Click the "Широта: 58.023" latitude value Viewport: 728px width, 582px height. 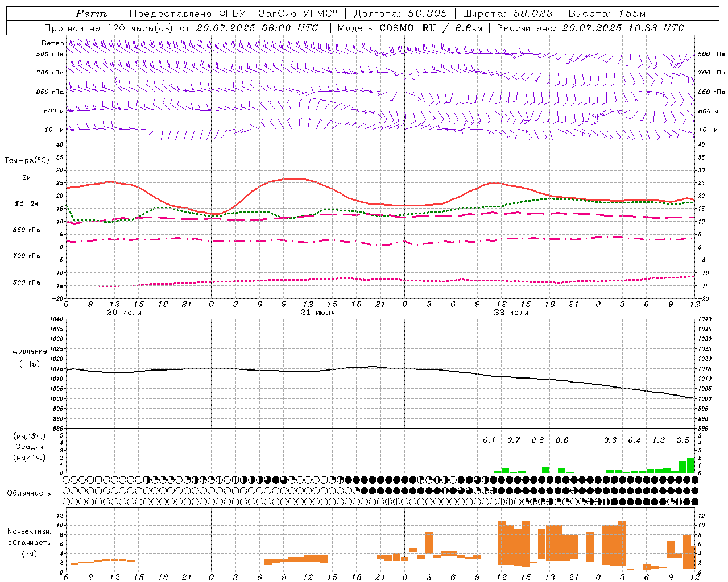click(x=507, y=14)
